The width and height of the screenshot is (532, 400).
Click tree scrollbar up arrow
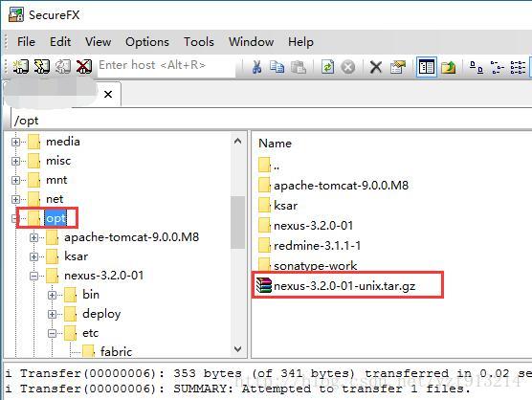(238, 141)
